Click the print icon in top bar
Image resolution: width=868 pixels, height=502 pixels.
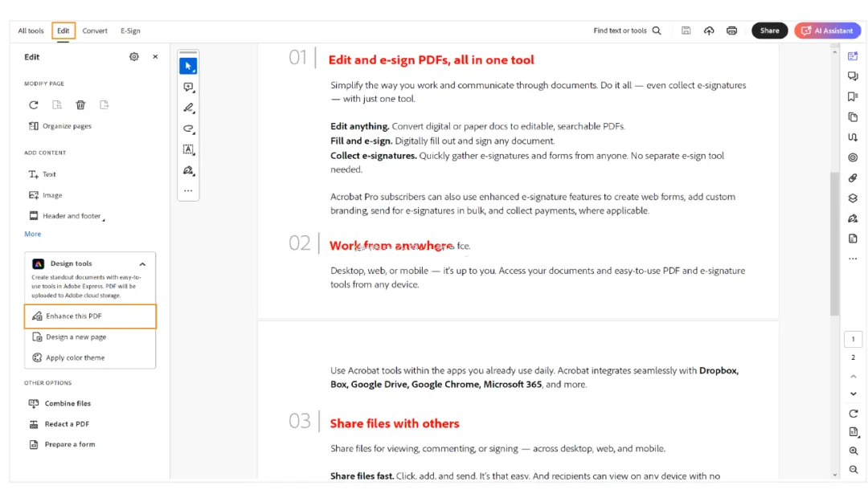tap(732, 31)
